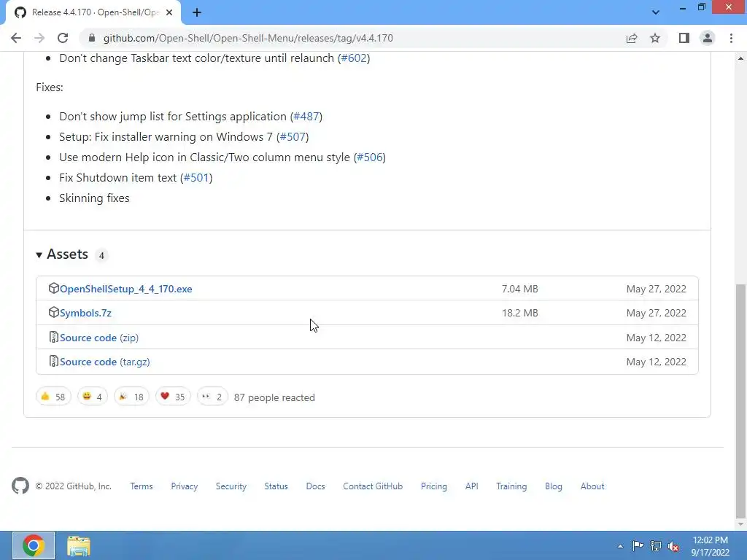Open issue #602 link

(354, 58)
